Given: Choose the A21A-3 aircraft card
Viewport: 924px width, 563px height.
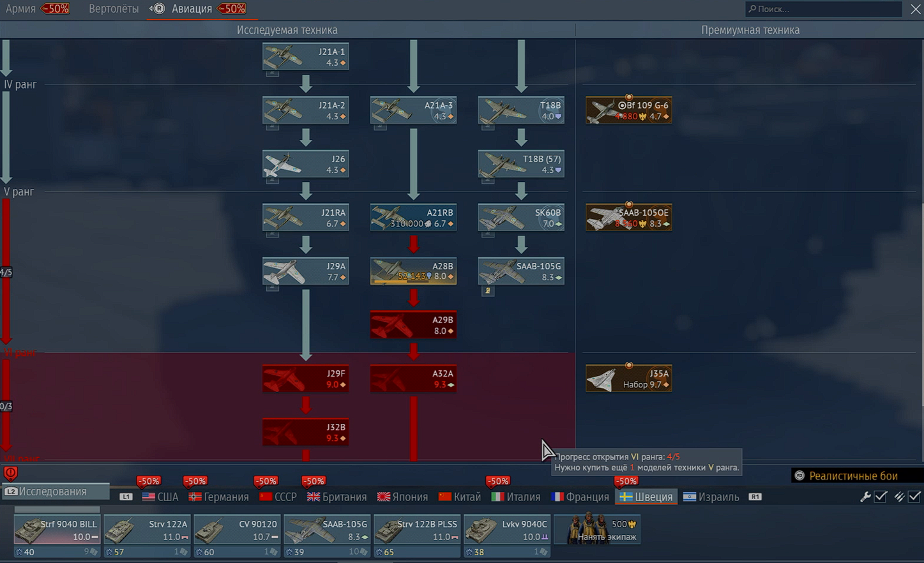Looking at the screenshot, I should pos(413,110).
